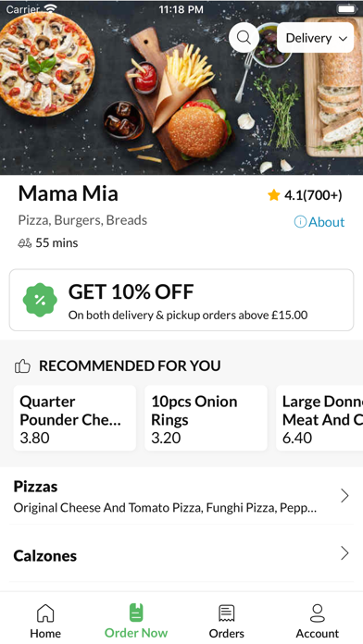Open the Pizzas menu section
Screen dimensions: 363x644
point(181,496)
